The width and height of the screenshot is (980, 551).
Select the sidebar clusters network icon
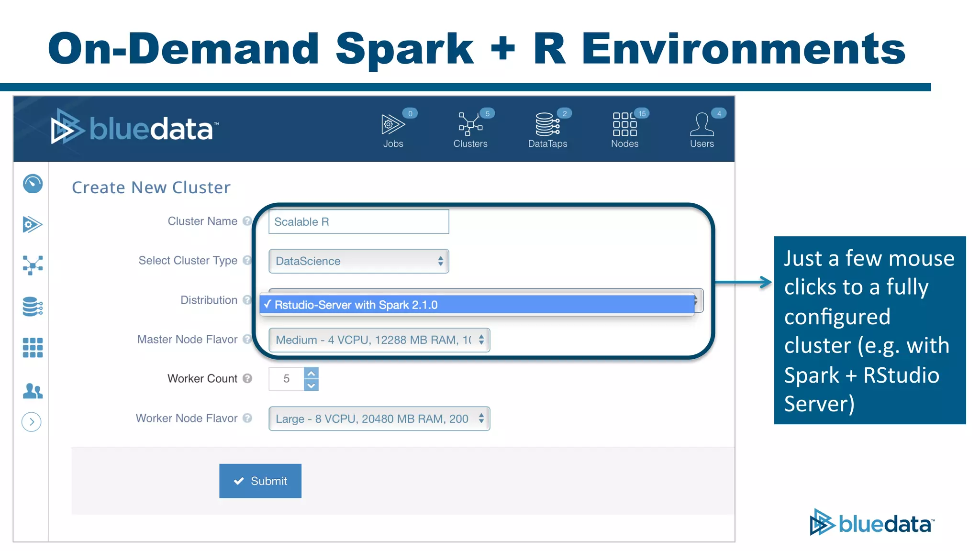[x=33, y=264]
